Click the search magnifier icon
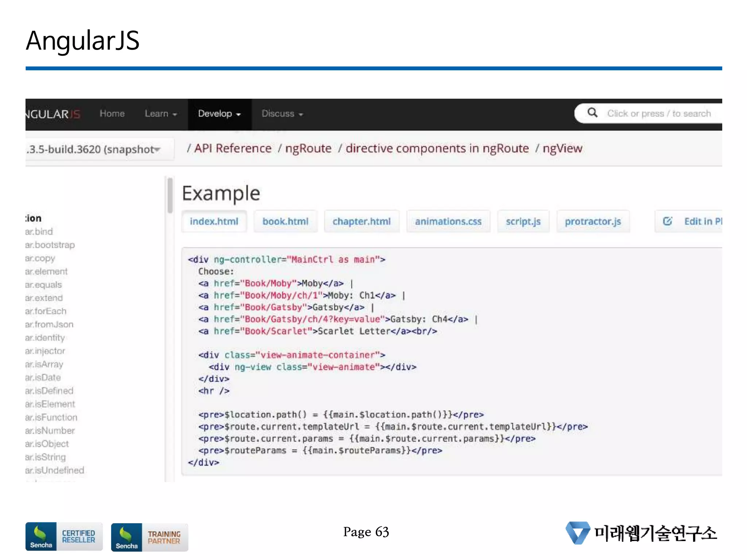The image size is (747, 560). [592, 113]
